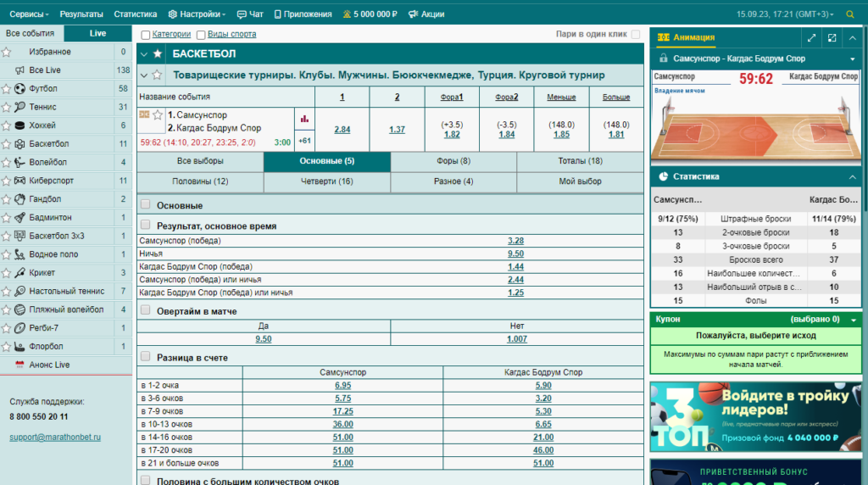Check Результат, основное время checkbox
This screenshot has width=868, height=485.
click(146, 225)
